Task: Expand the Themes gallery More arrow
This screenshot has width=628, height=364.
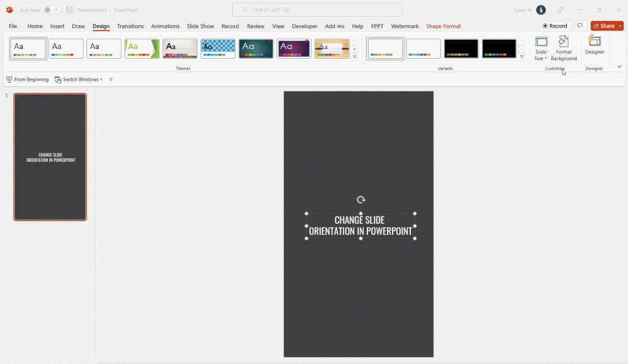Action: click(354, 56)
